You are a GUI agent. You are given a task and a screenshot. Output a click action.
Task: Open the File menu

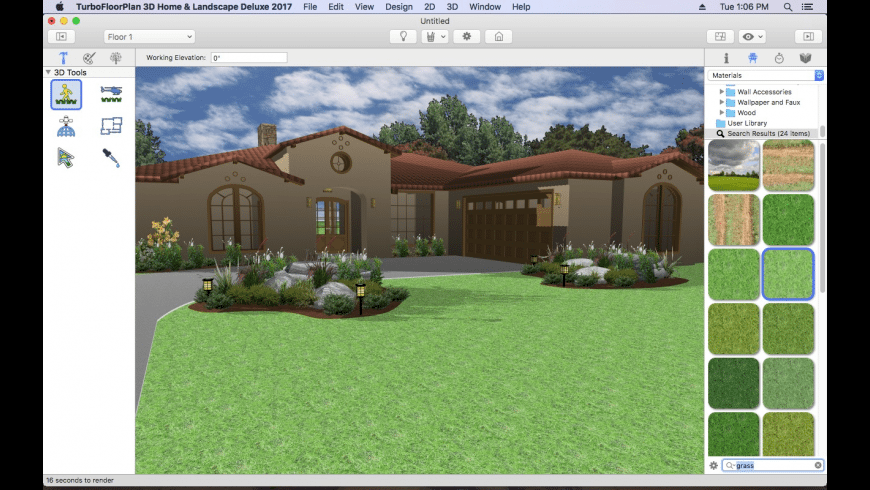310,7
